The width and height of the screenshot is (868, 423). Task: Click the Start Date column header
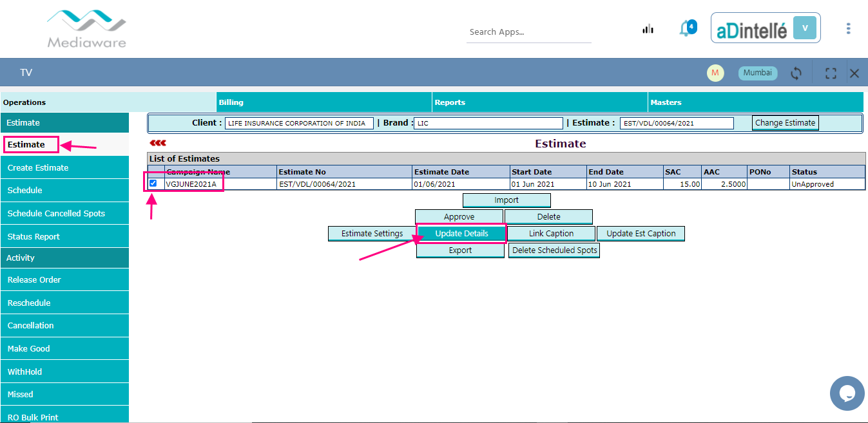(x=548, y=172)
